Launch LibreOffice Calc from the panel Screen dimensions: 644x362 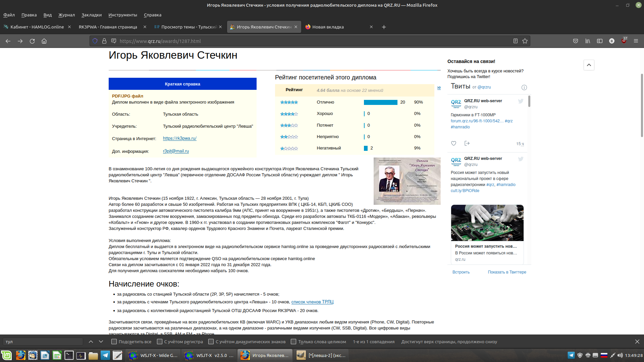[57, 355]
